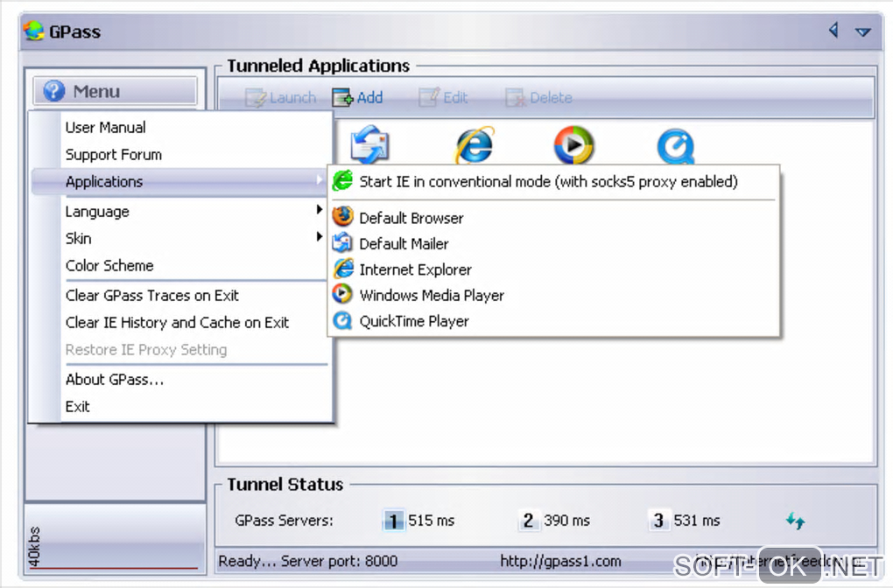The height and width of the screenshot is (588, 893).
Task: Click the 390 ms latency value
Action: pyautogui.click(x=566, y=521)
